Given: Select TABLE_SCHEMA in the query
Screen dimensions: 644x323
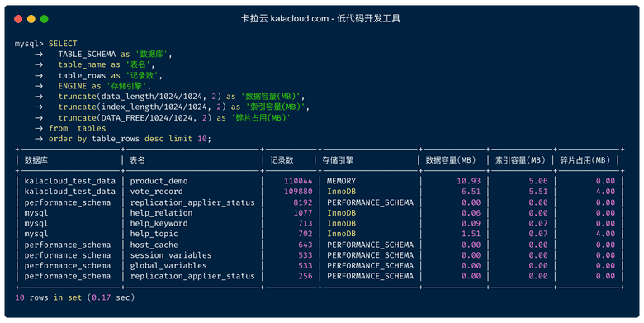Looking at the screenshot, I should tap(87, 55).
